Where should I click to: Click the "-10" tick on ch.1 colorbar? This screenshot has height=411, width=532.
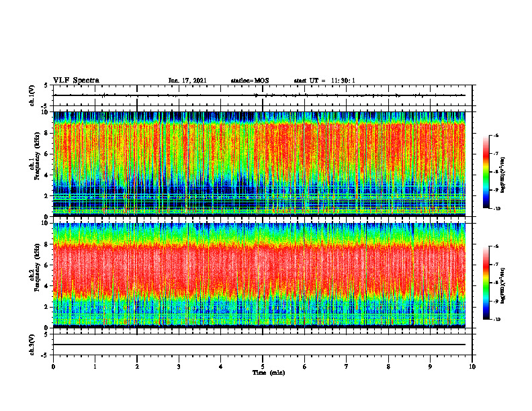point(496,209)
